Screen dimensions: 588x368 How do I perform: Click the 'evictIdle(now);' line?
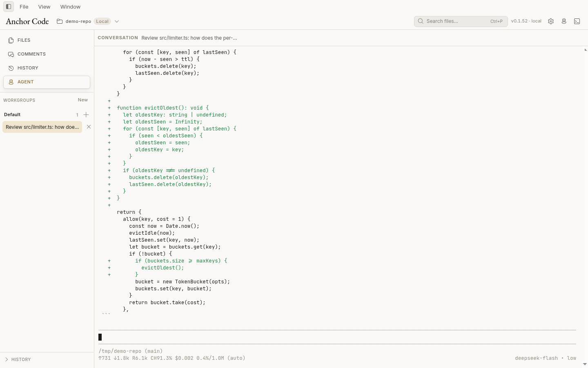click(152, 233)
